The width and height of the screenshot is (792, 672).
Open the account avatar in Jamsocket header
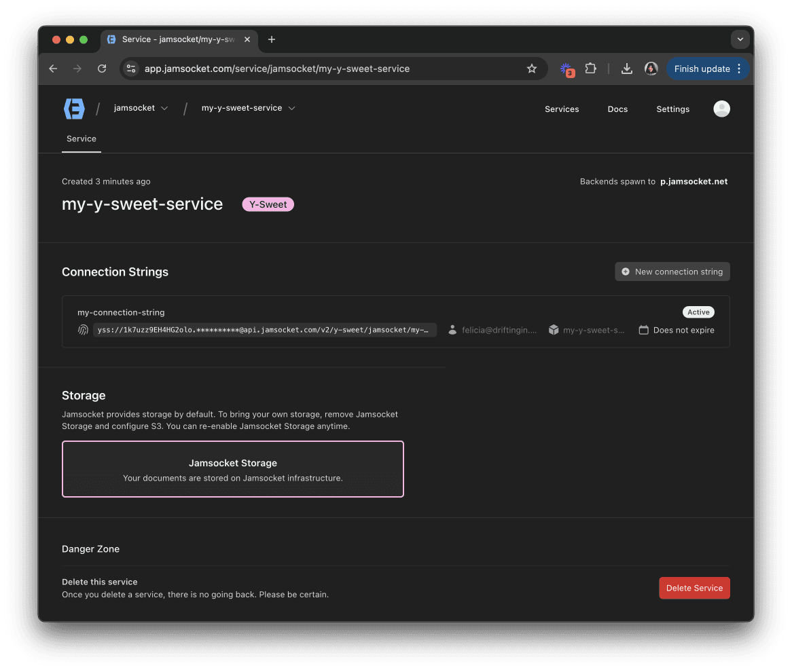722,109
